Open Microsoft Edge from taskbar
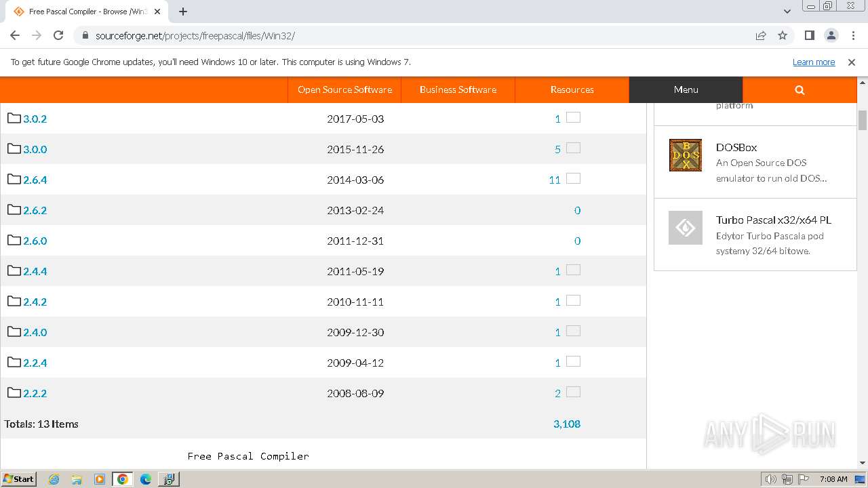The width and height of the screenshot is (868, 488). click(x=145, y=479)
